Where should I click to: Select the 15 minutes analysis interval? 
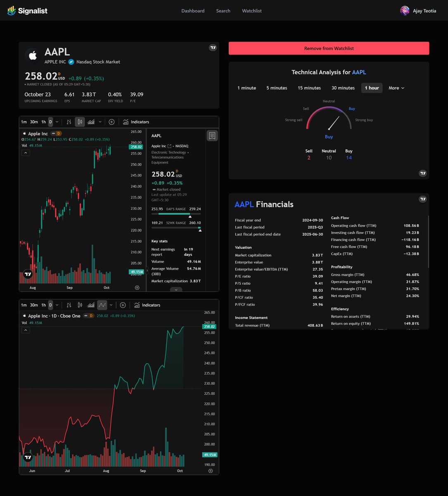(309, 88)
